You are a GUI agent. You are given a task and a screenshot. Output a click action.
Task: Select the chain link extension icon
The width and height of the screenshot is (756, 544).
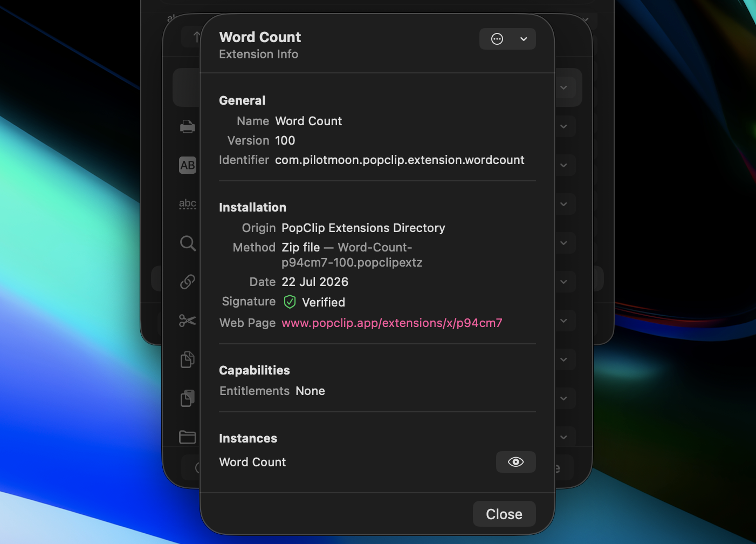(x=187, y=282)
